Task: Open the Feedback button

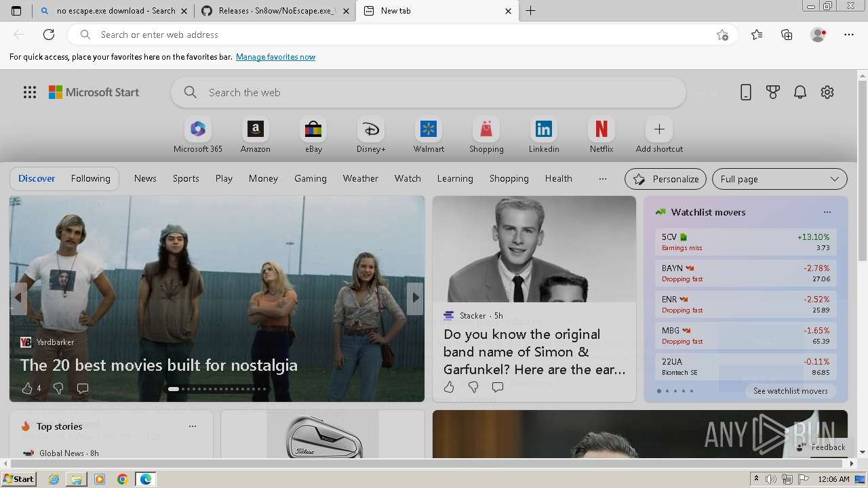Action: click(821, 447)
